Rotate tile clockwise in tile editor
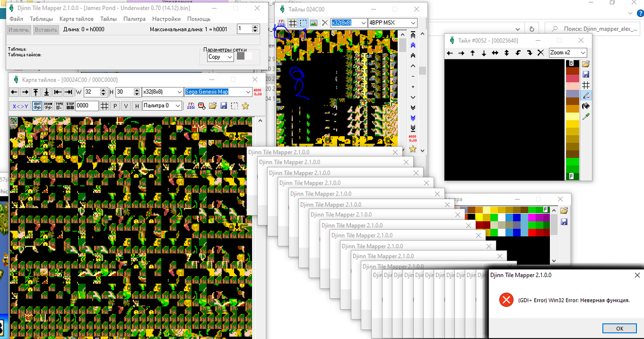The height and width of the screenshot is (339, 644). click(x=529, y=53)
